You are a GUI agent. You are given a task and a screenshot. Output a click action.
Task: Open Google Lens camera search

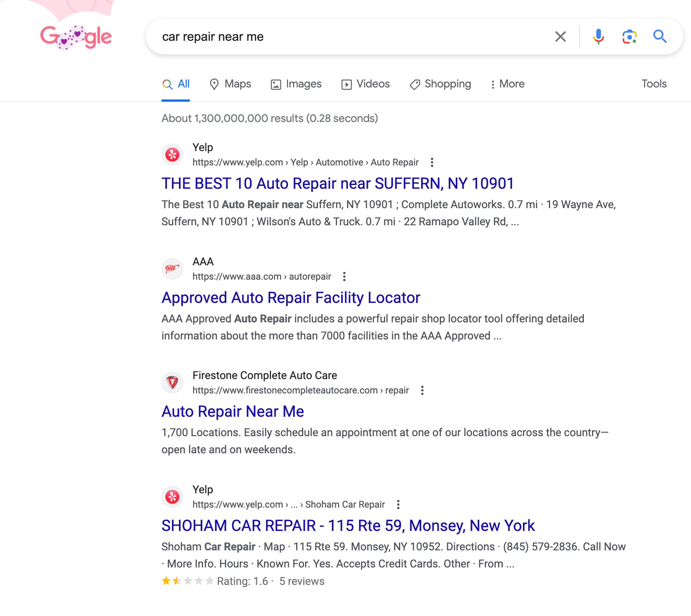(x=629, y=37)
